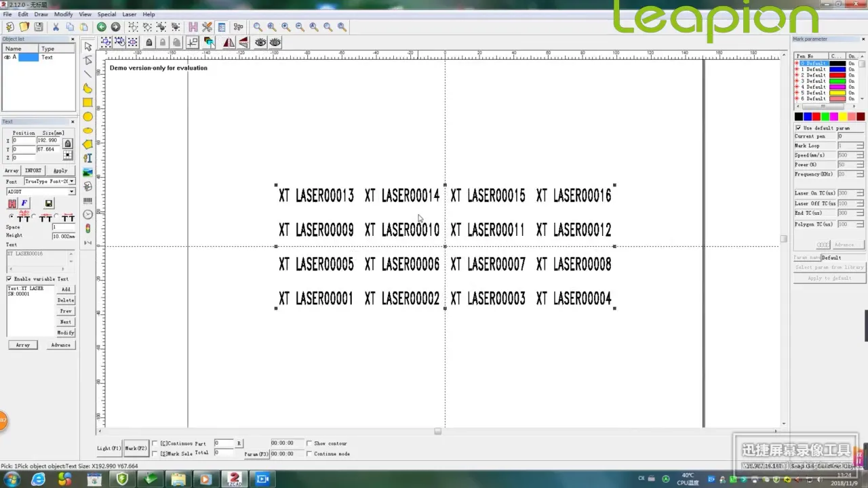The height and width of the screenshot is (488, 868).
Task: Click Frequency(KHz) stepper arrows
Action: point(860,174)
